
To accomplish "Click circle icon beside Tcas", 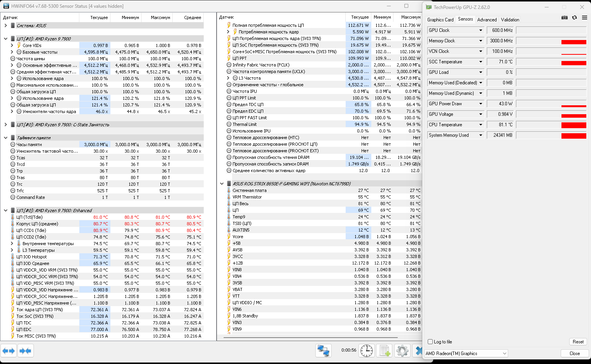I will click(x=13, y=158).
